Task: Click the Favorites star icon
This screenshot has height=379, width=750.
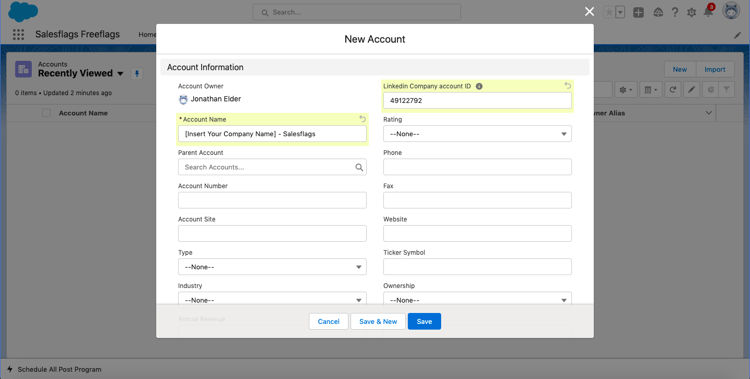Action: point(609,12)
